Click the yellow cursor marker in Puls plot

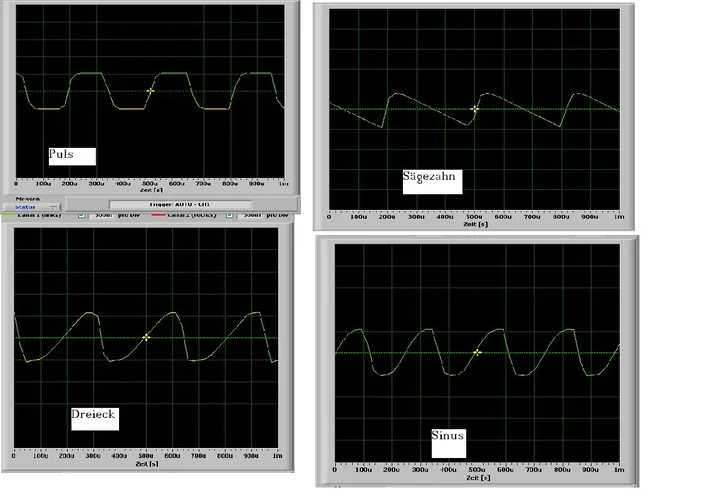150,91
